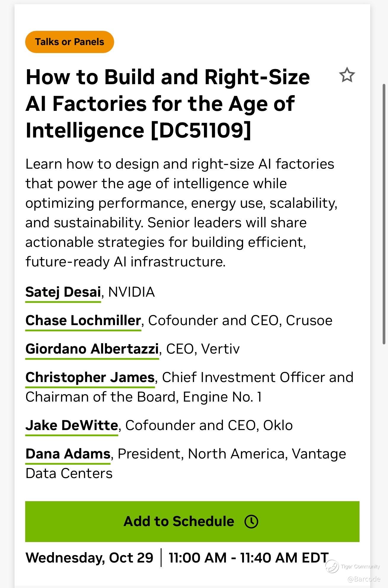This screenshot has height=588, width=388.
Task: Click the vertical scrollbar on the right
Action: (384, 213)
